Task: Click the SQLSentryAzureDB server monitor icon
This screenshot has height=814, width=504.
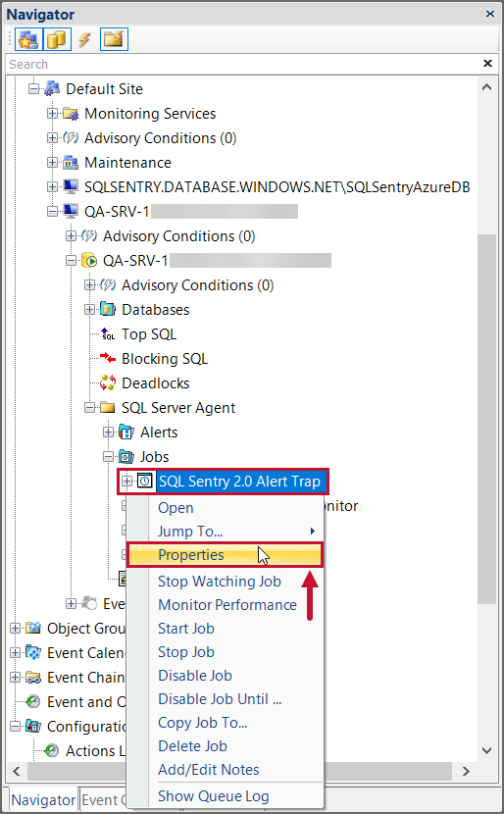Action: [x=70, y=187]
